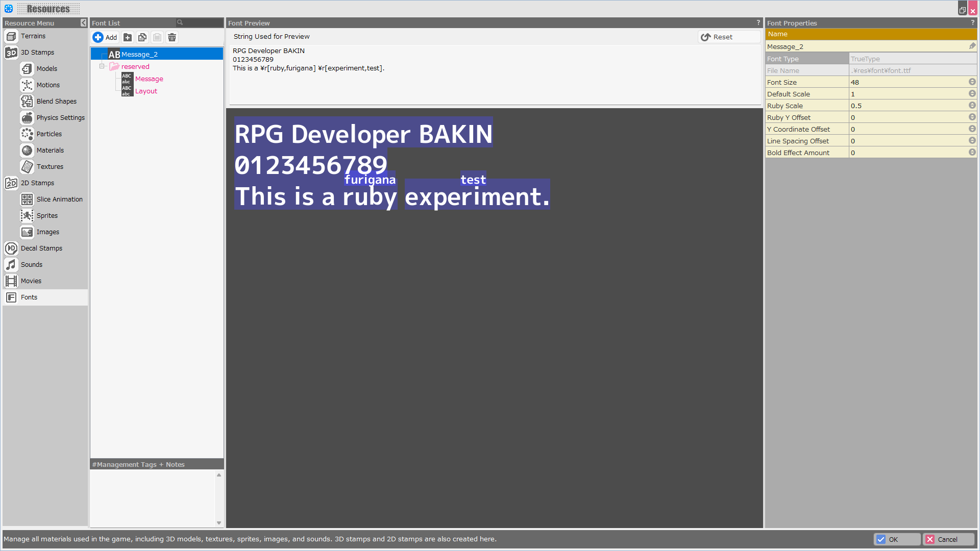Reset the Ruby Scale value with its circle button
The image size is (980, 551).
point(972,106)
